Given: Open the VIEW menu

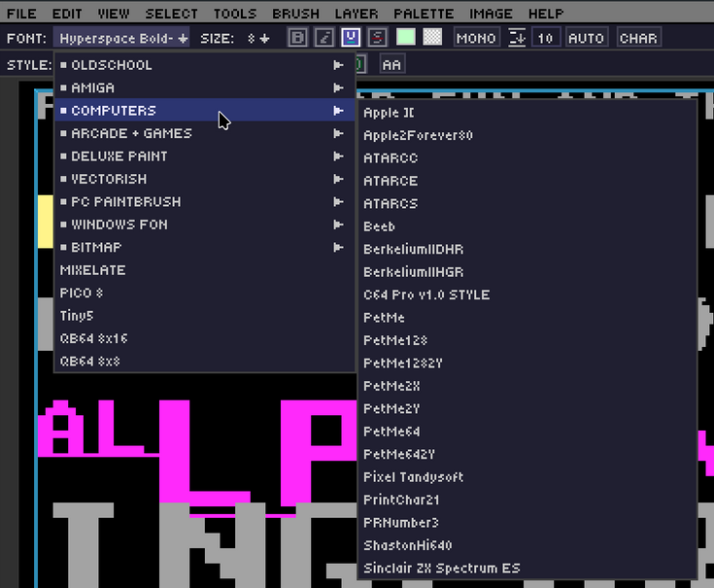Looking at the screenshot, I should 114,14.
